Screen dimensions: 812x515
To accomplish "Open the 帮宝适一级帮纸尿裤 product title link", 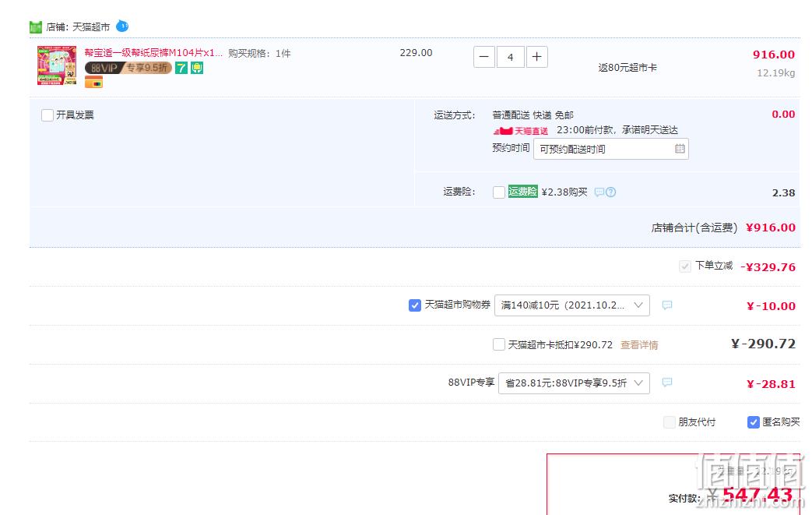I will [154, 53].
